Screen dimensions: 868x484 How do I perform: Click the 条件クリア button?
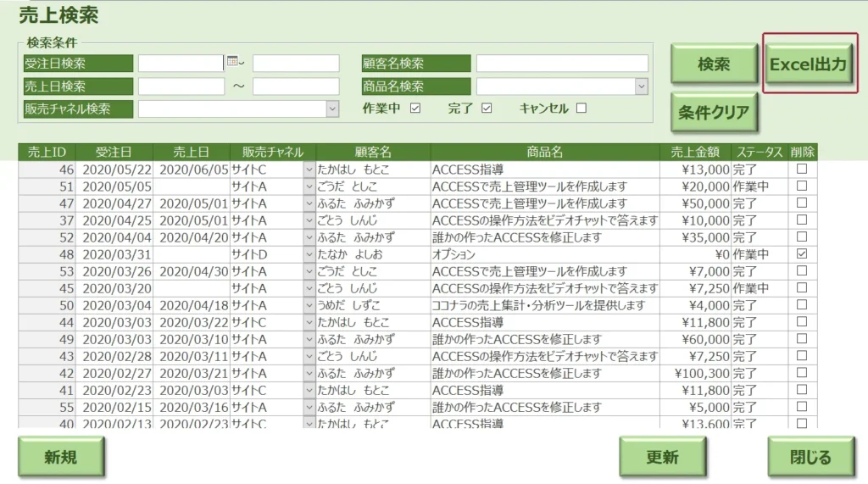click(714, 114)
